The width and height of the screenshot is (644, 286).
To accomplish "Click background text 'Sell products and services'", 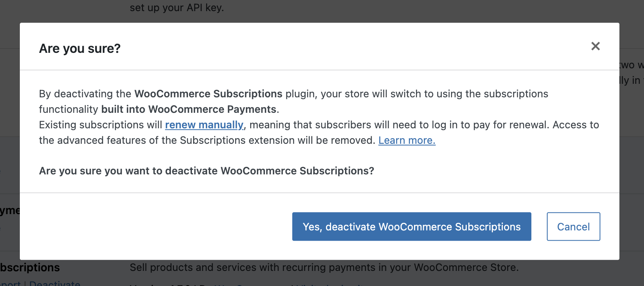I will 194,267.
